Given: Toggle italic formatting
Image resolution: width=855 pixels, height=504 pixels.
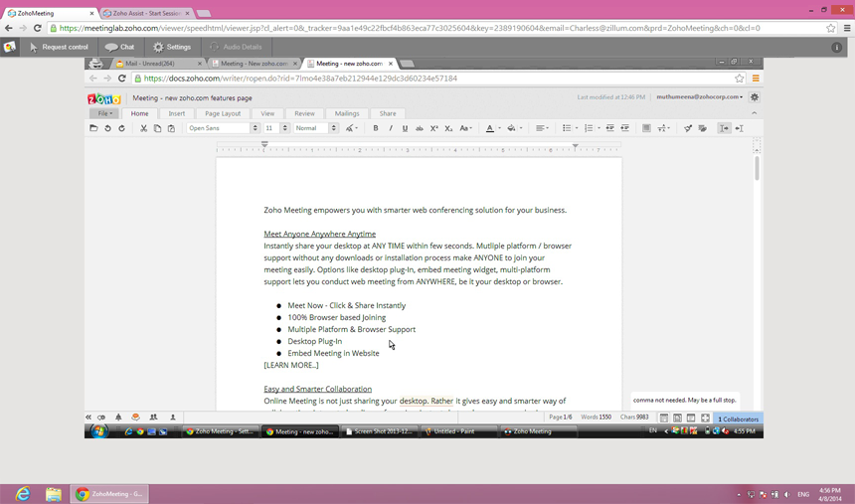Looking at the screenshot, I should click(391, 128).
